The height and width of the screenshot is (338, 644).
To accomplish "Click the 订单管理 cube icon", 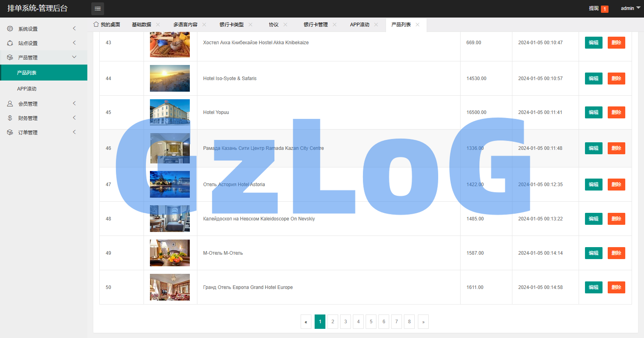I will click(x=10, y=132).
